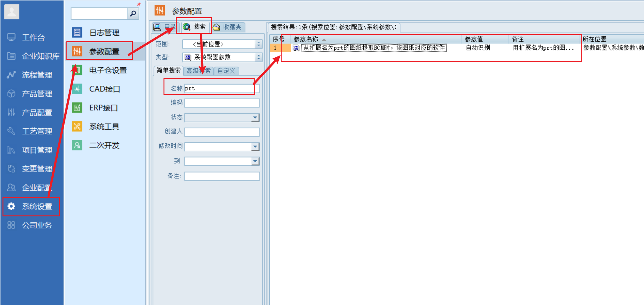Open 搜索结果 tab
Viewport: 644px width, 305px height.
(x=334, y=27)
